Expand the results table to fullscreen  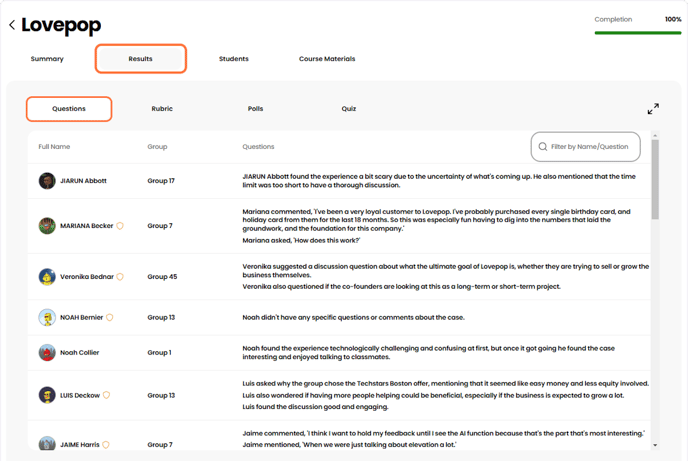653,108
